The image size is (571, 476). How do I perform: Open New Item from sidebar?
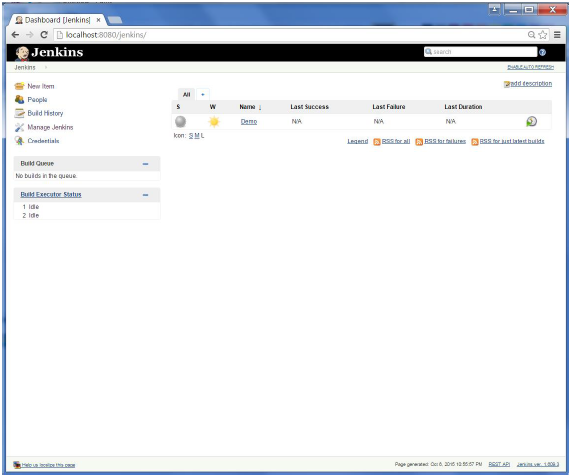[41, 86]
